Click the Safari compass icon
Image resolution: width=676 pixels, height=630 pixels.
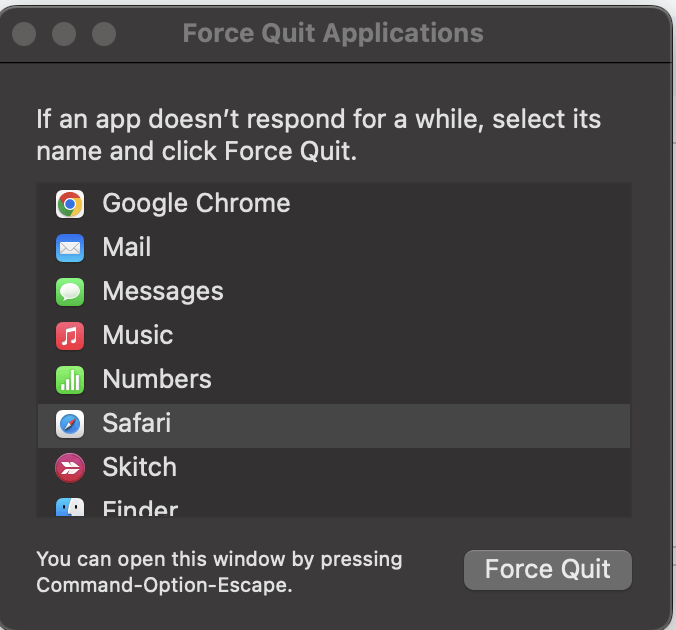click(69, 424)
